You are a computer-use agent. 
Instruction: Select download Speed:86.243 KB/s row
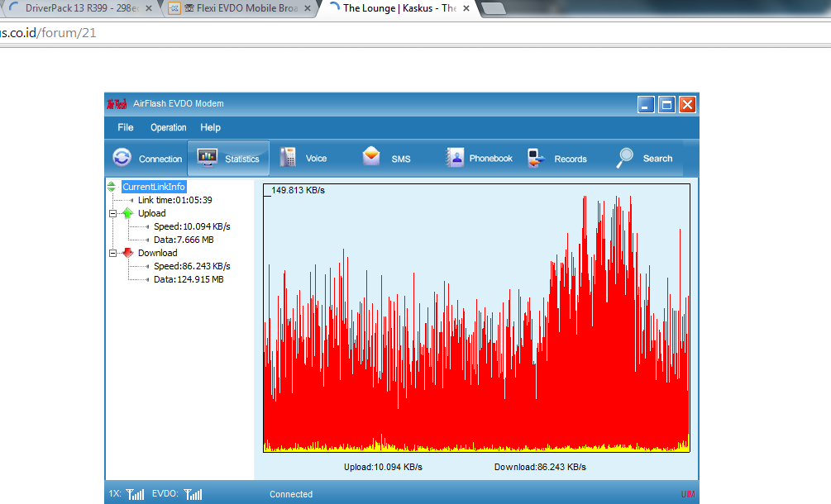(192, 266)
